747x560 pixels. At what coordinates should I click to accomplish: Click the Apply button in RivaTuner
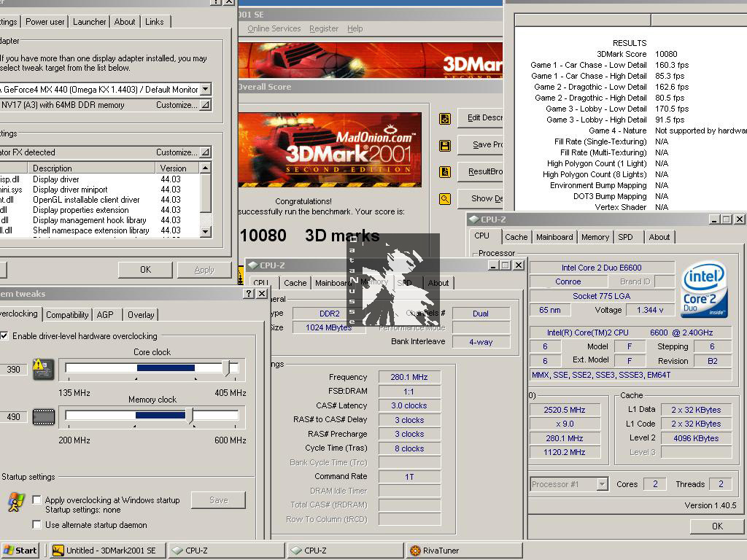pyautogui.click(x=204, y=270)
